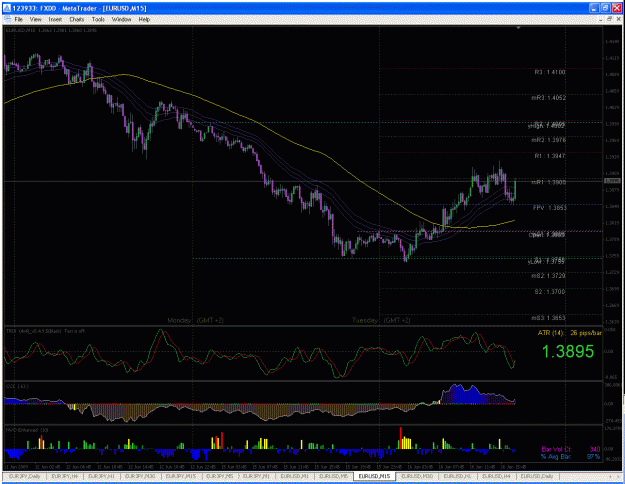Switch to the EURUSD,H1 chart tab

pos(457,476)
